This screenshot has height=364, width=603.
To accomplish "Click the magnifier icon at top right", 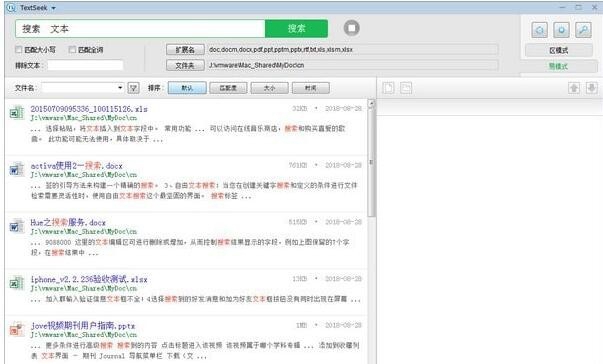I will pyautogui.click(x=583, y=30).
